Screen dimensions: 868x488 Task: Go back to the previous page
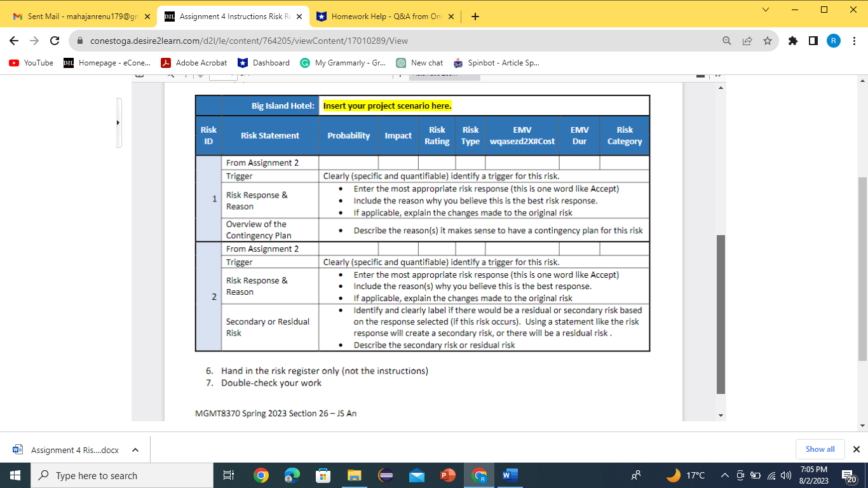15,41
